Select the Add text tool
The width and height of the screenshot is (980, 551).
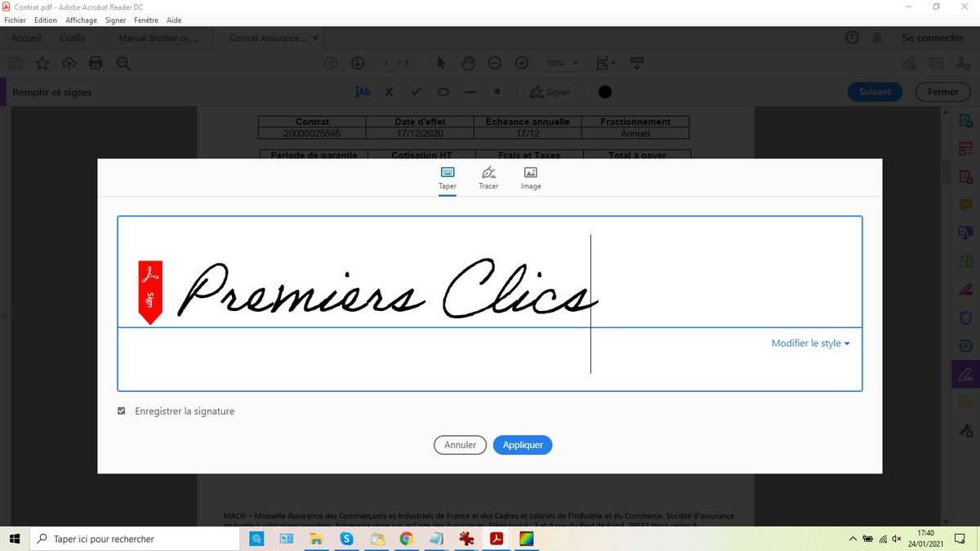[x=363, y=91]
